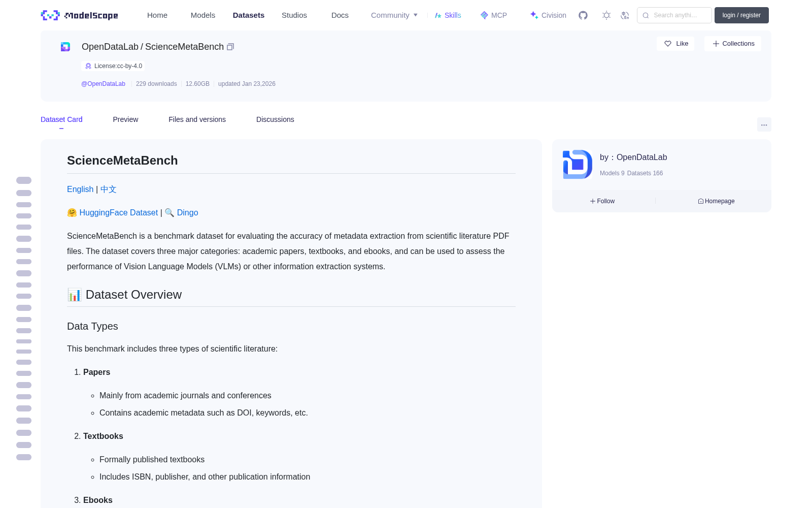Open the OpenDataLab Homepage link
812x508 pixels.
(716, 201)
